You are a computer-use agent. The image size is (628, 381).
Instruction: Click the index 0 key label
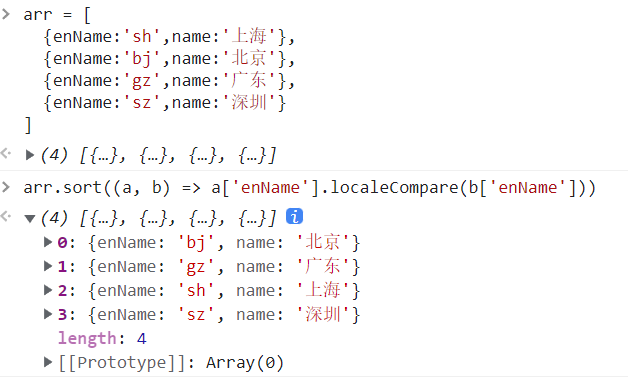tap(62, 242)
